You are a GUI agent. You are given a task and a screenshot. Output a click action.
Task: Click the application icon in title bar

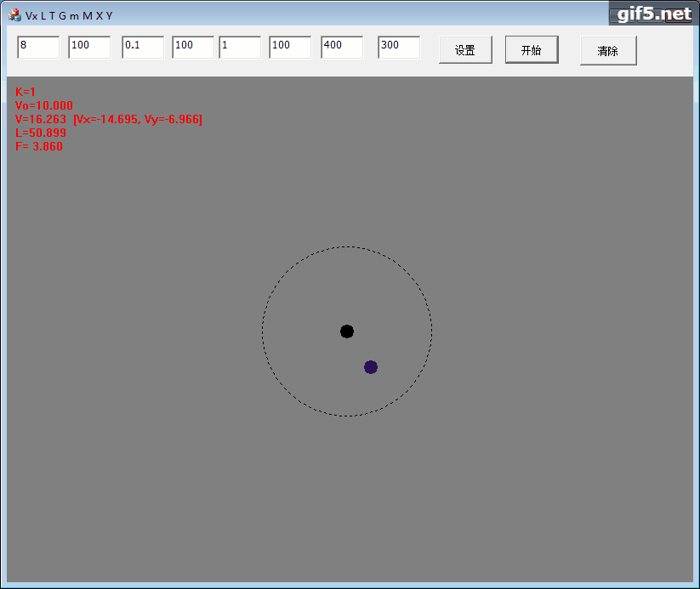(14, 15)
